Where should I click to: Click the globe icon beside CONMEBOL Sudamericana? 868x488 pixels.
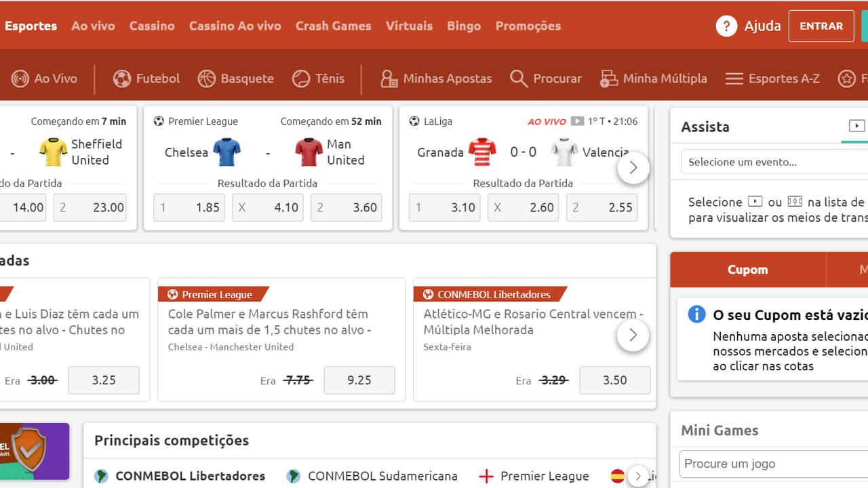(x=294, y=476)
